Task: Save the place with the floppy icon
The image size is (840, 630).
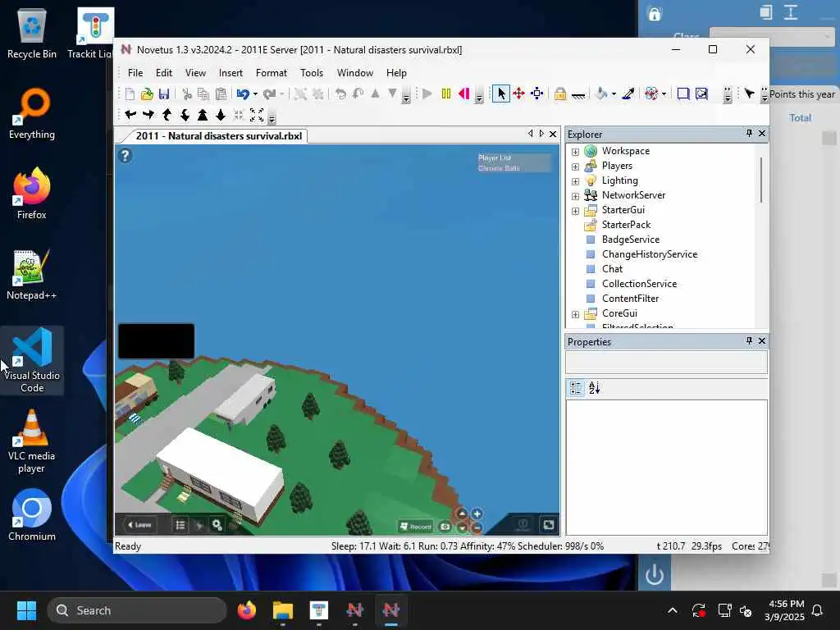Action: click(164, 94)
